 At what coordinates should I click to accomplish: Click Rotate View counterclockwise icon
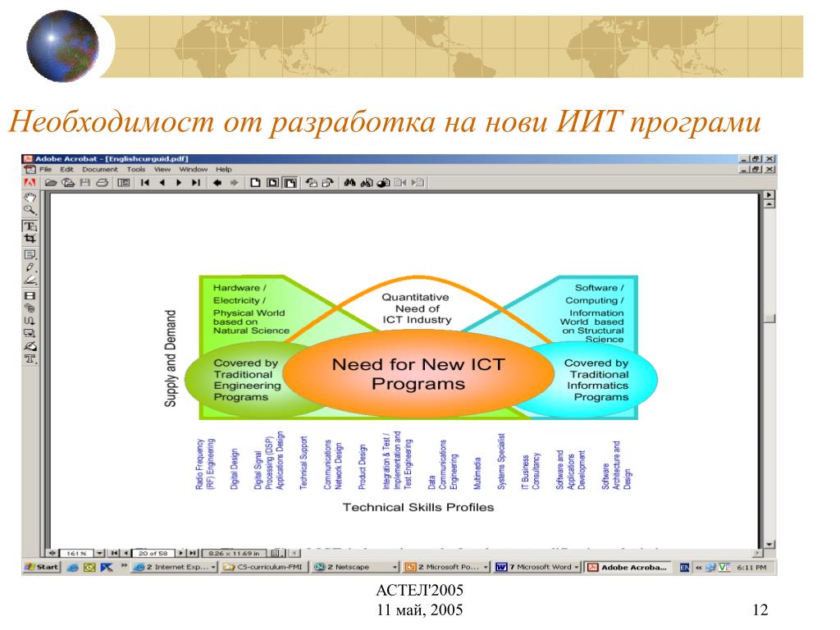tap(311, 183)
